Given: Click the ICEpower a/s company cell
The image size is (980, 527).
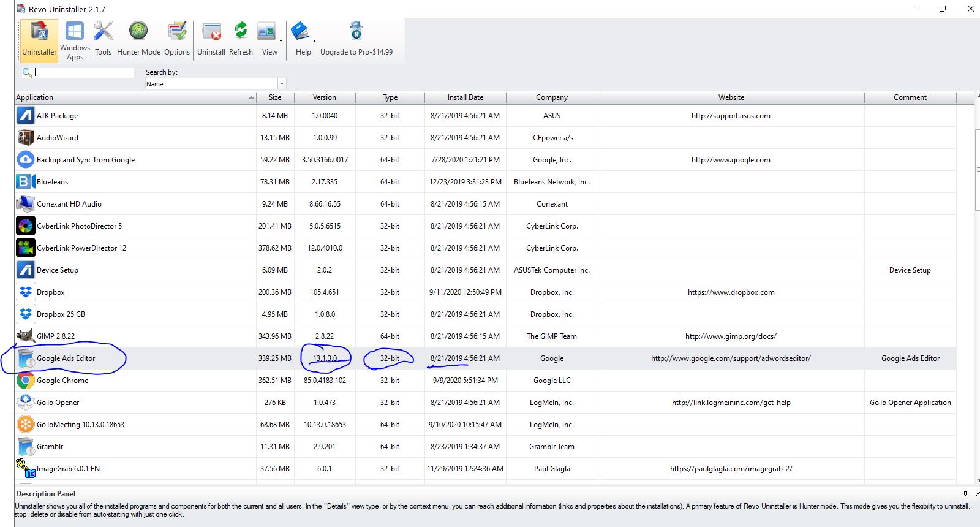Looking at the screenshot, I should tap(552, 138).
